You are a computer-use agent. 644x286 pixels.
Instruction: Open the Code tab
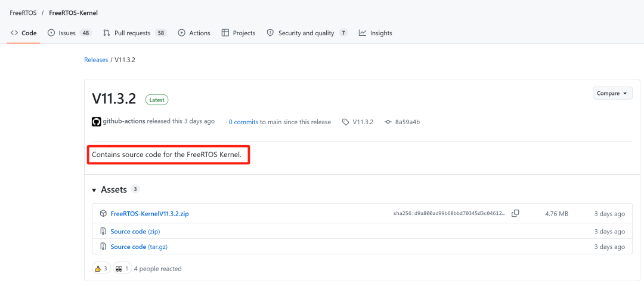click(23, 33)
